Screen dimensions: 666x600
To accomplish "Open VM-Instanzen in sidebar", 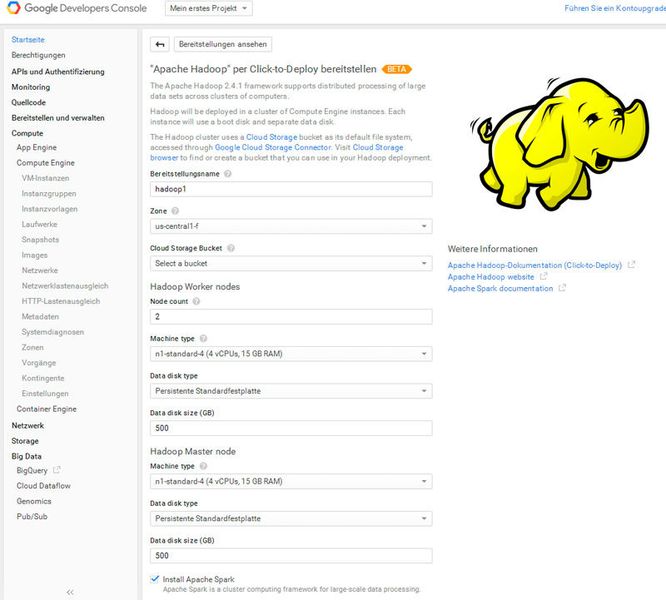I will click(x=45, y=178).
